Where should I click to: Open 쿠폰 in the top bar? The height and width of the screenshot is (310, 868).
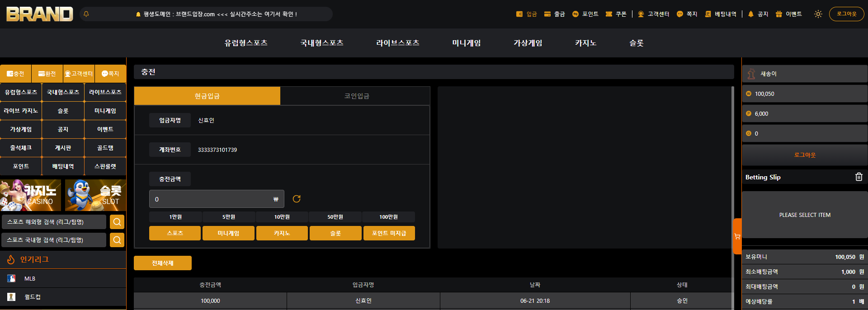click(x=616, y=14)
